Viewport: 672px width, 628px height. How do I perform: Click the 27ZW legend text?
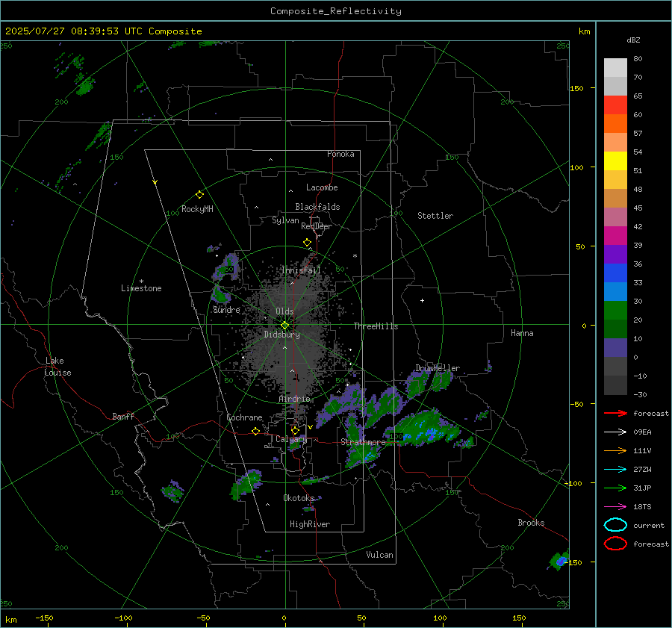(642, 470)
